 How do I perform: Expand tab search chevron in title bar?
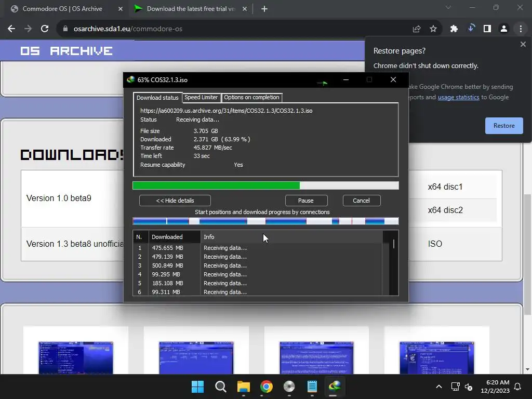tap(448, 7)
